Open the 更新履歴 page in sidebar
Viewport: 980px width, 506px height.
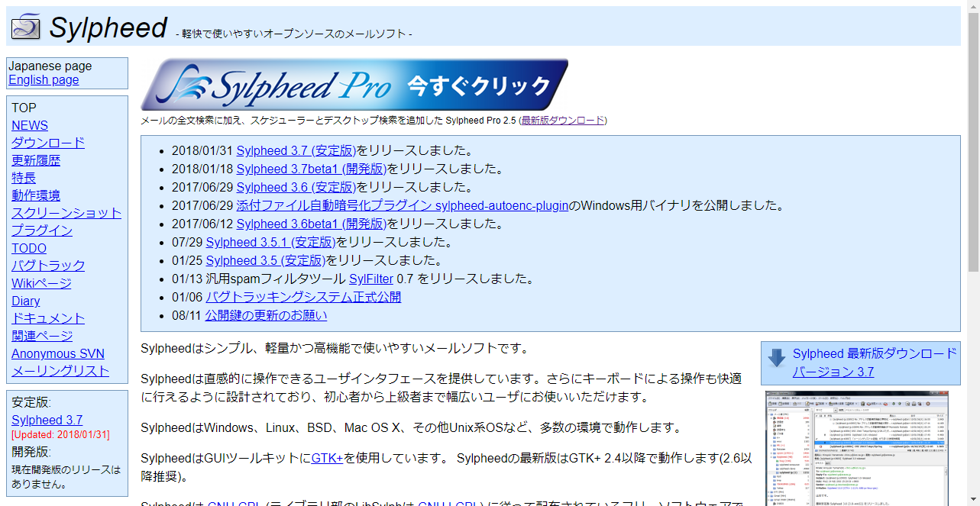35,160
